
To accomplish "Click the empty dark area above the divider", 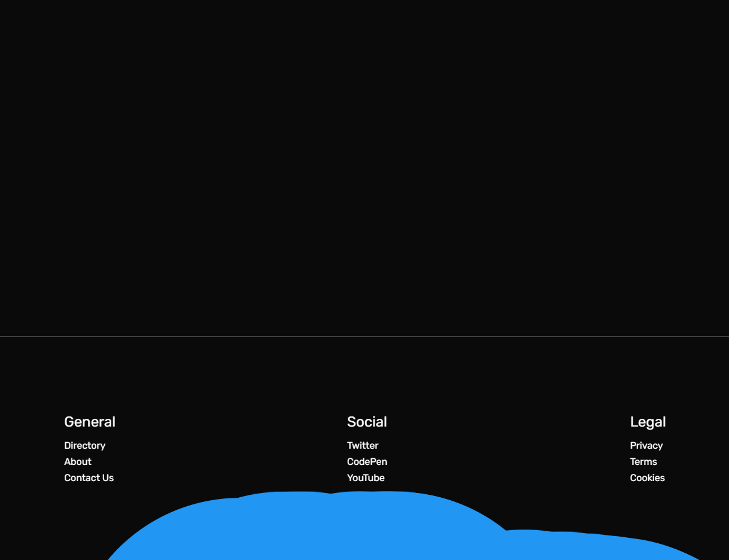I will click(x=364, y=168).
